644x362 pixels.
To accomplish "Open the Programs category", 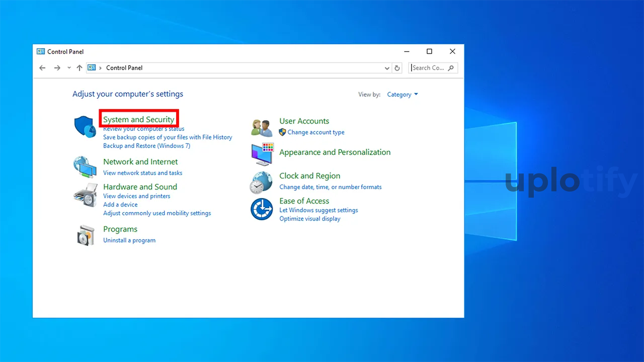I will 120,229.
